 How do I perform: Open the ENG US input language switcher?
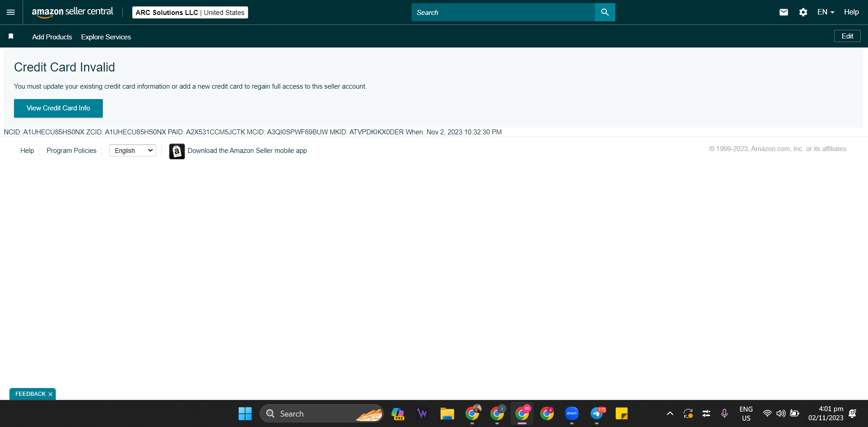[746, 413]
